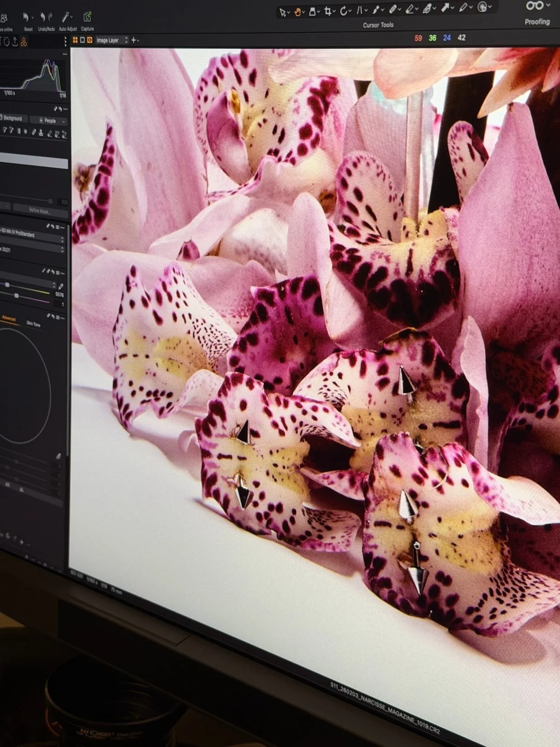This screenshot has height=747, width=560.
Task: Click the Kelvin value field 5576
Action: pyautogui.click(x=59, y=294)
